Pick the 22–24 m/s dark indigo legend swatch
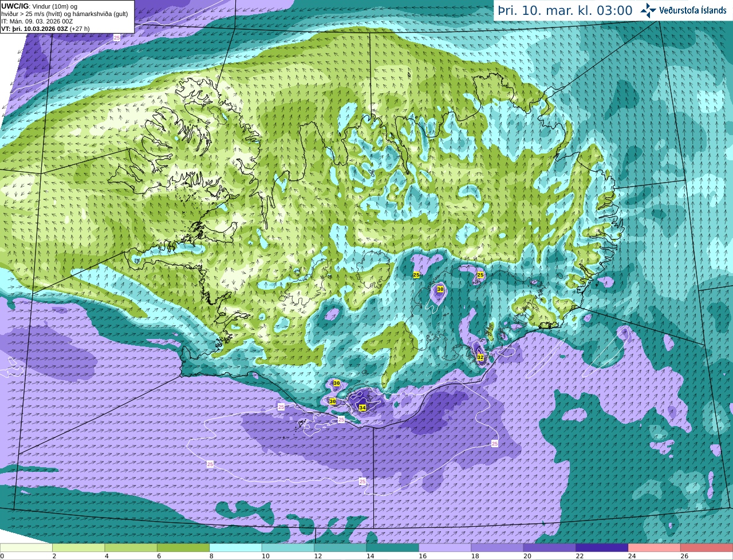This screenshot has height=560, width=733. 602,547
